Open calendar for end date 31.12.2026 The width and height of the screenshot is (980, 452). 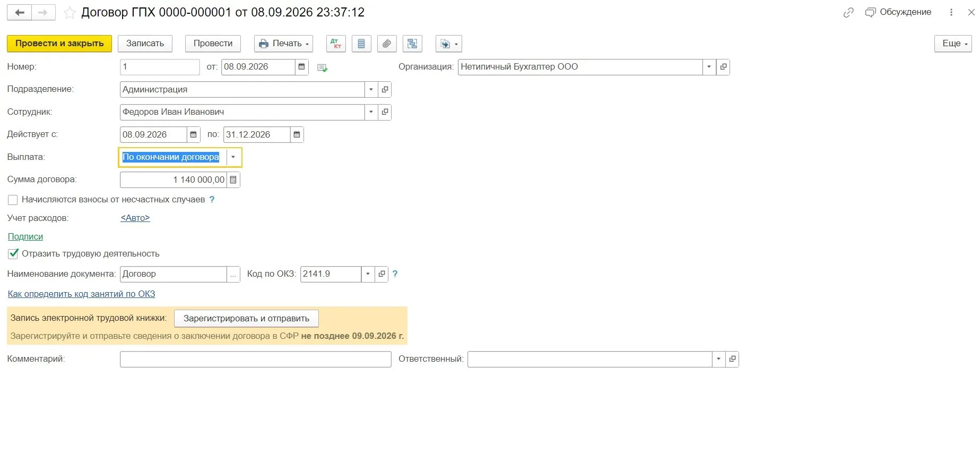click(297, 135)
